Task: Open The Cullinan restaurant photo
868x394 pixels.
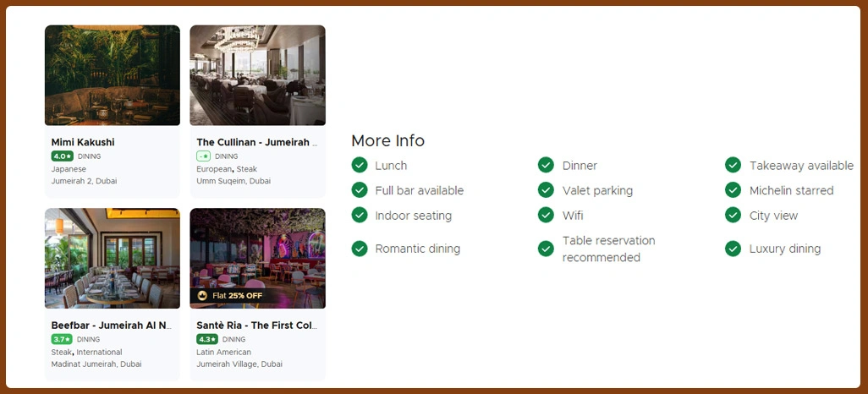Action: [257, 75]
